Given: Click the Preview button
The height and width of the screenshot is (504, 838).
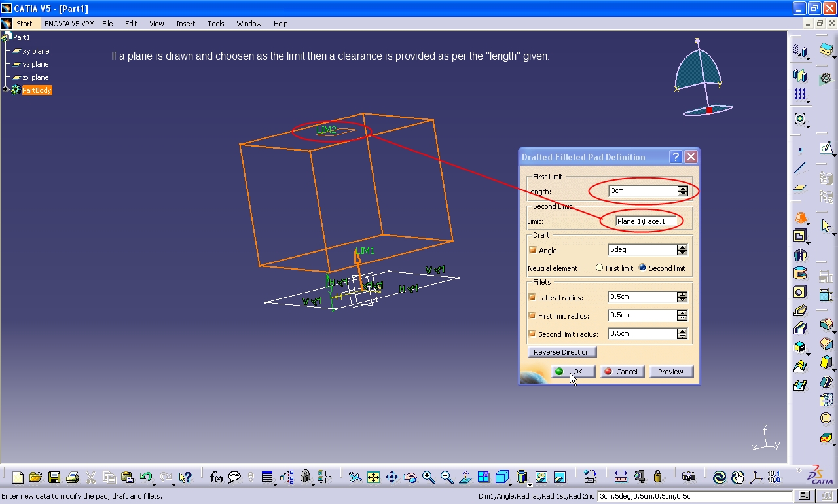Looking at the screenshot, I should pyautogui.click(x=670, y=372).
